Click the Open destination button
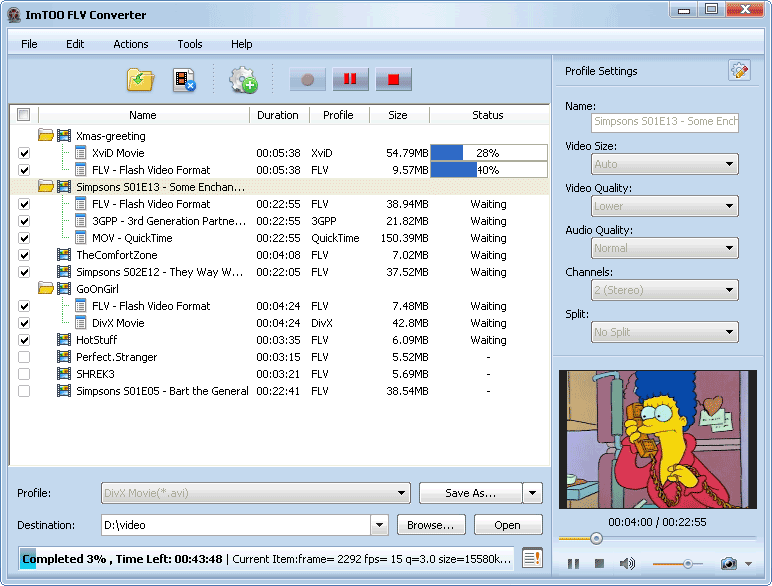 [507, 525]
